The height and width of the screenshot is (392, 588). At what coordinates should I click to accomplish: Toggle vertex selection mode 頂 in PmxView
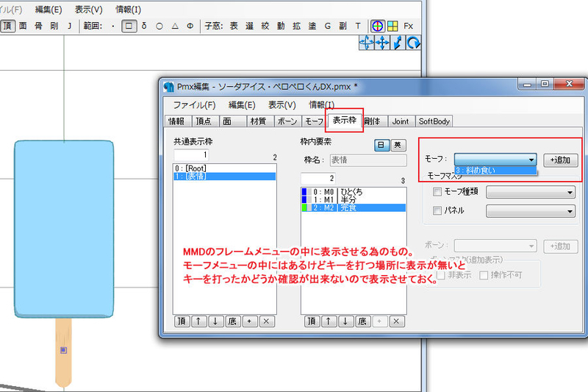(x=7, y=26)
